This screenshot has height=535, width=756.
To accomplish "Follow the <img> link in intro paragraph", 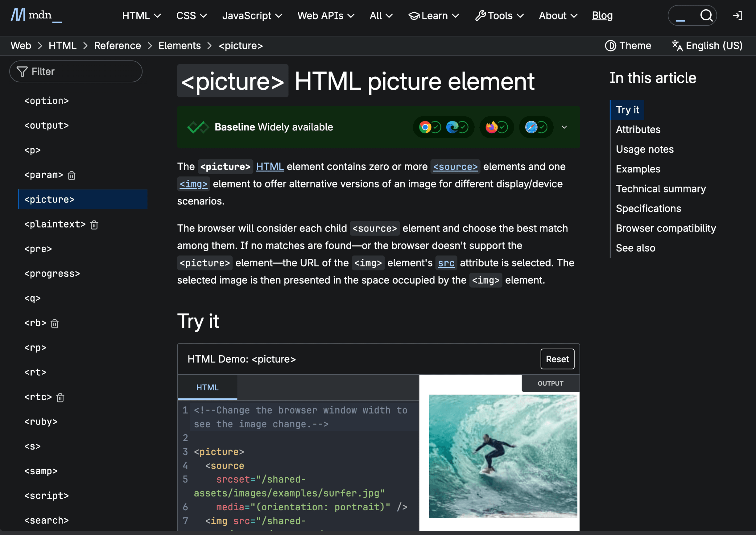I will click(x=193, y=184).
